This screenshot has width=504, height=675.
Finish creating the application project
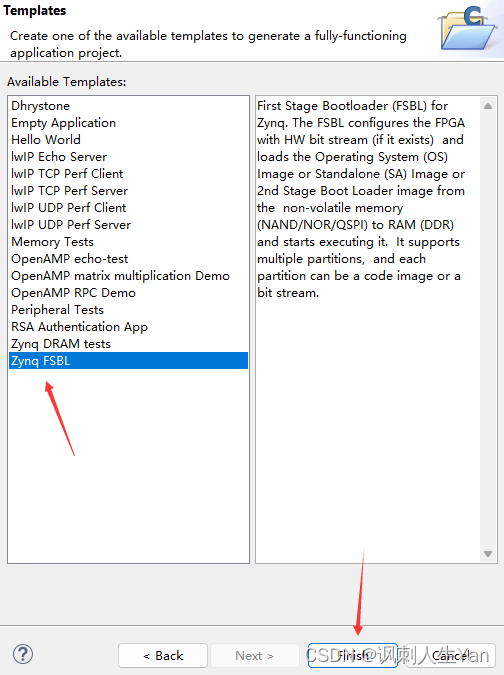coord(352,656)
